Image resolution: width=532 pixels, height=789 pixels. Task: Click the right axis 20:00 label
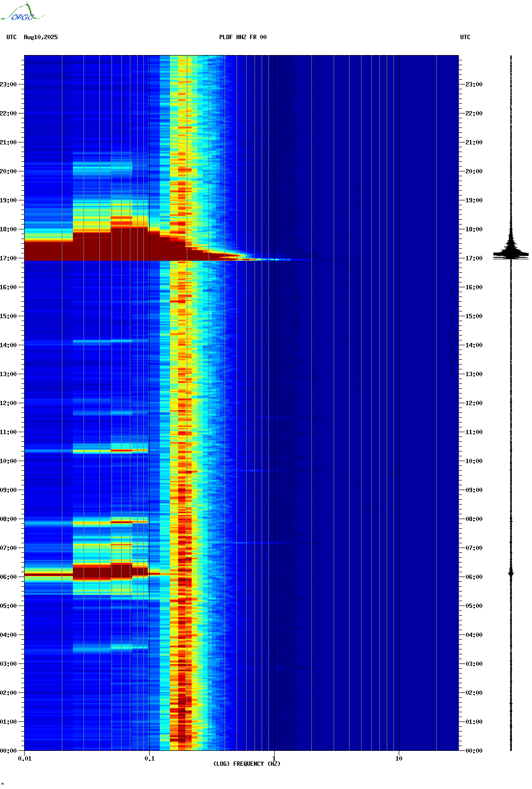[474, 171]
